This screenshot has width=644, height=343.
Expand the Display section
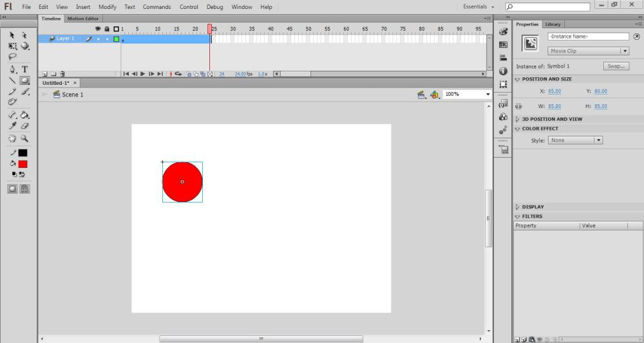(518, 207)
